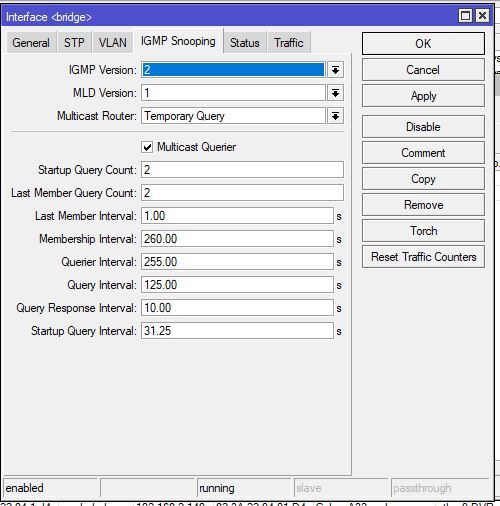Screen dimensions: 500x506
Task: Click the Querier Interval field
Action: click(x=237, y=262)
